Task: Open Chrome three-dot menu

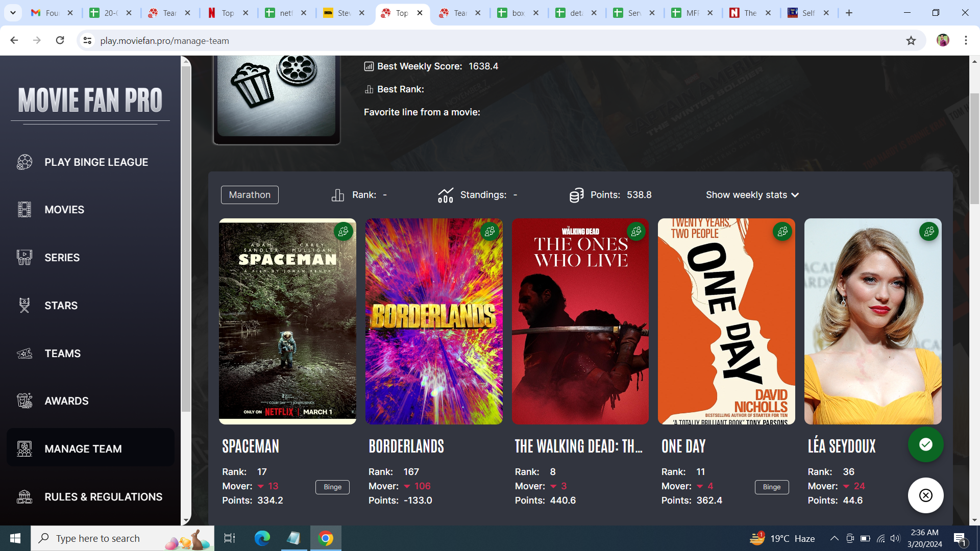Action: coord(966,40)
